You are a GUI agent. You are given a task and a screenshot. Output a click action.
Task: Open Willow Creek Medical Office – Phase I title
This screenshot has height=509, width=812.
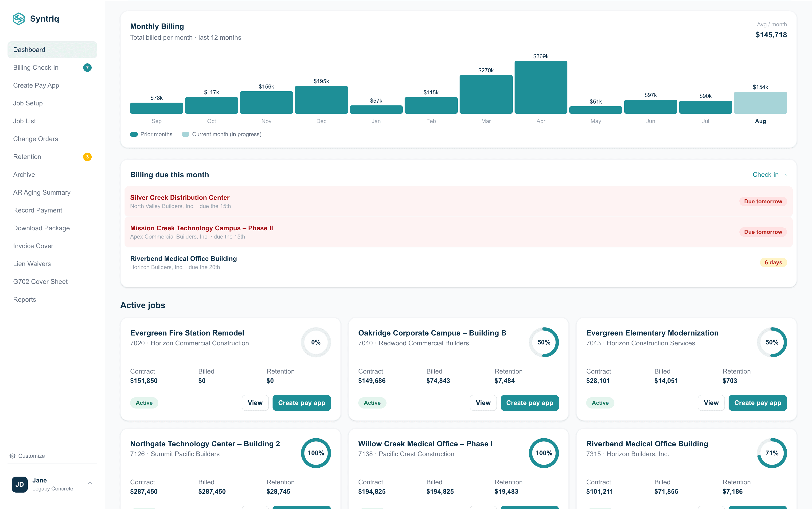point(425,444)
